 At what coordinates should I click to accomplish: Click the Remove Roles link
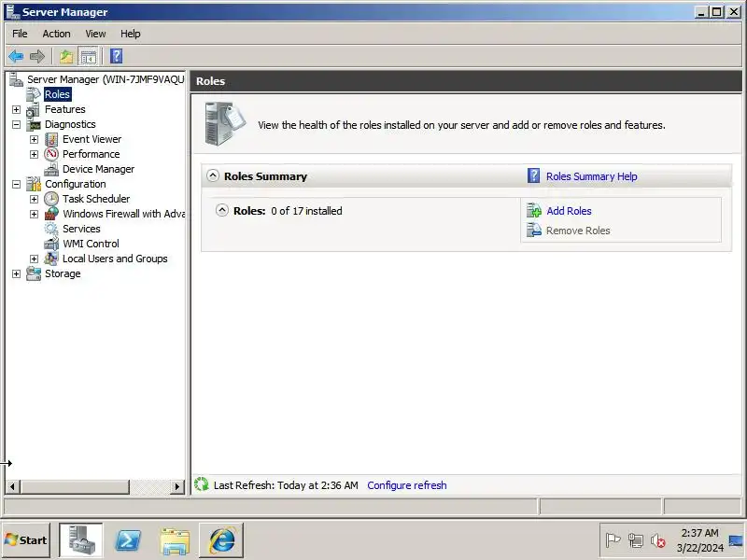[x=578, y=231]
